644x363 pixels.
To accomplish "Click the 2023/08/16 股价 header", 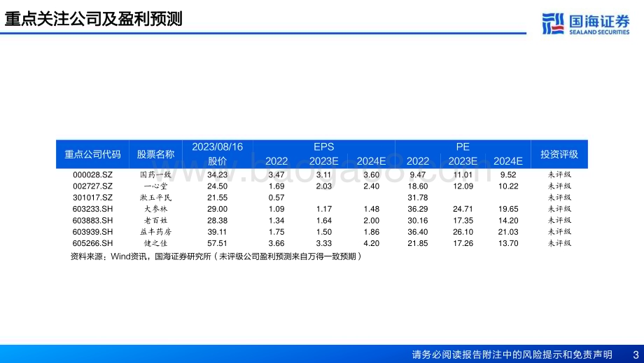I will pos(217,153).
